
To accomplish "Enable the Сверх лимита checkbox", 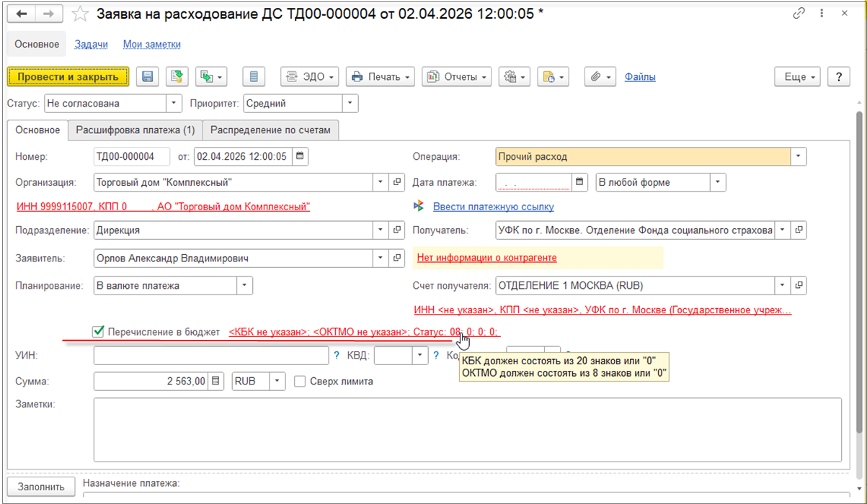I will point(300,382).
